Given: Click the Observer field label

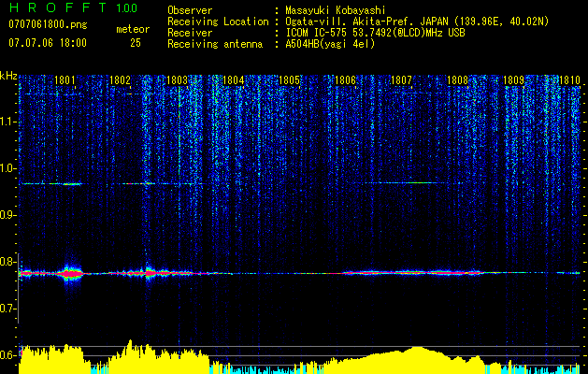Looking at the screenshot, I should tap(190, 10).
